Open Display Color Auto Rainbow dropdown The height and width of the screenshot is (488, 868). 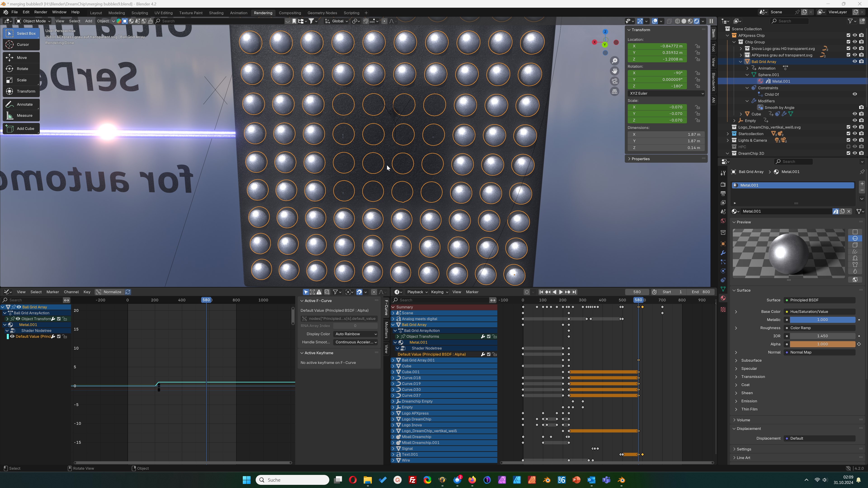(x=356, y=334)
